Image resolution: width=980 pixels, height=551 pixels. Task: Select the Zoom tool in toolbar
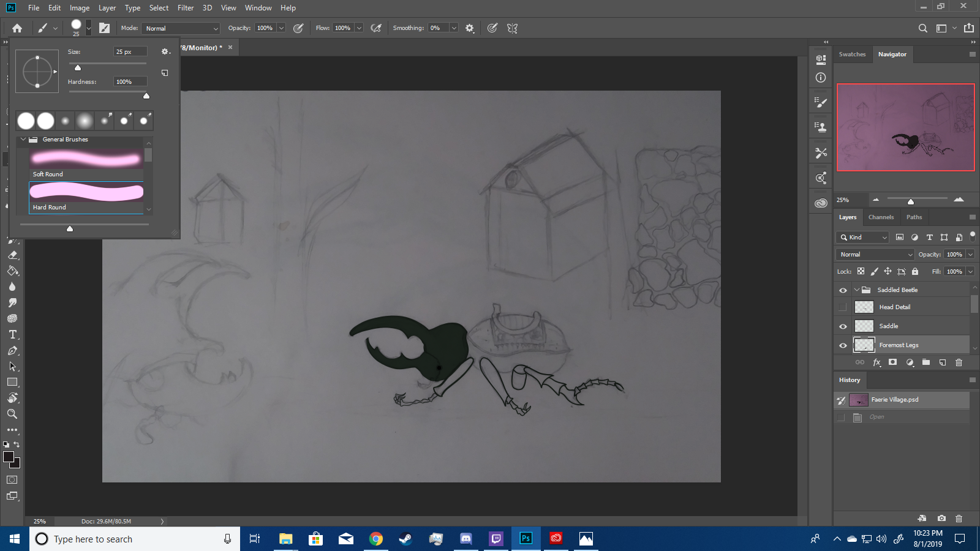point(12,414)
